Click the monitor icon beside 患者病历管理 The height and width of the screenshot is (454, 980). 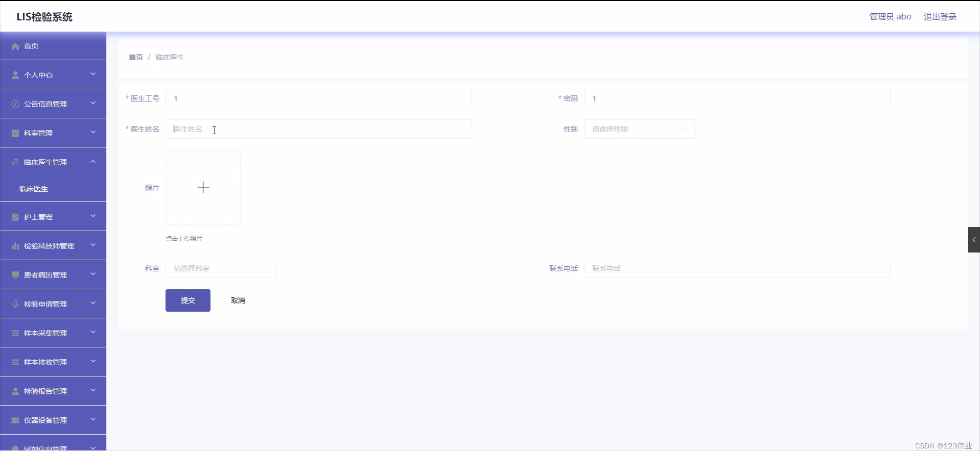click(x=15, y=275)
